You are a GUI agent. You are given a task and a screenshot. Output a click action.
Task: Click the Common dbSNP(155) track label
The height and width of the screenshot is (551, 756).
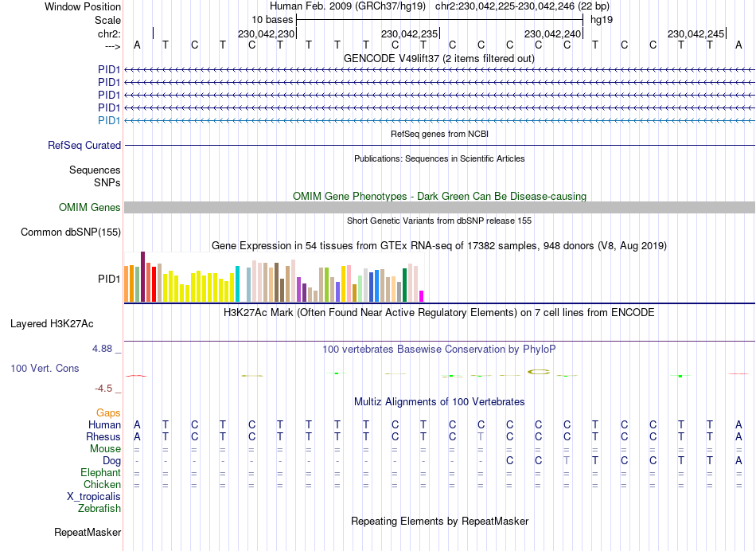71,232
